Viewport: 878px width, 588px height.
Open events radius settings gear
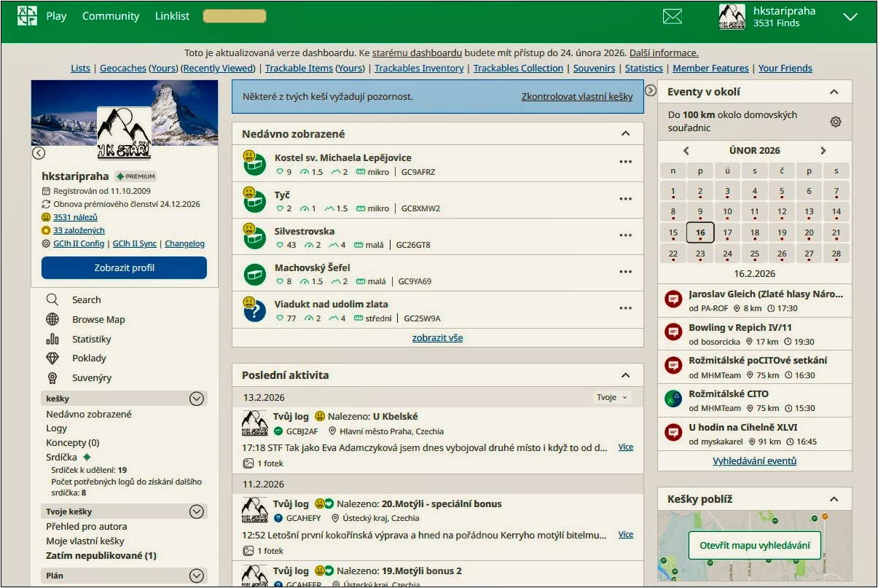click(836, 122)
